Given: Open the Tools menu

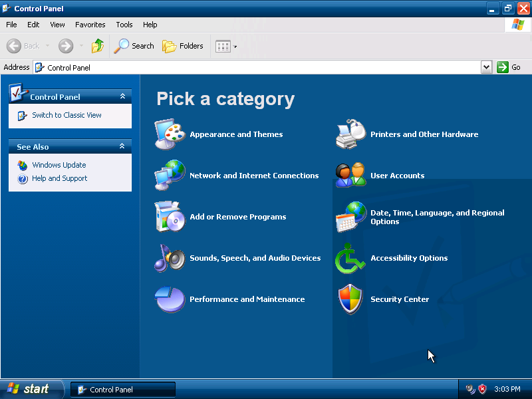Looking at the screenshot, I should tap(124, 25).
